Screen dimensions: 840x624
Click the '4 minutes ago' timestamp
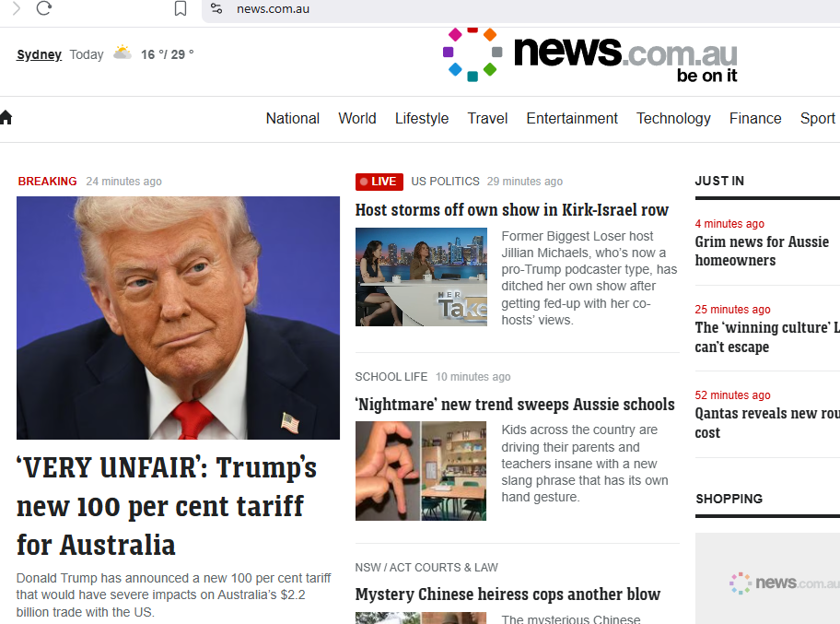pyautogui.click(x=729, y=224)
